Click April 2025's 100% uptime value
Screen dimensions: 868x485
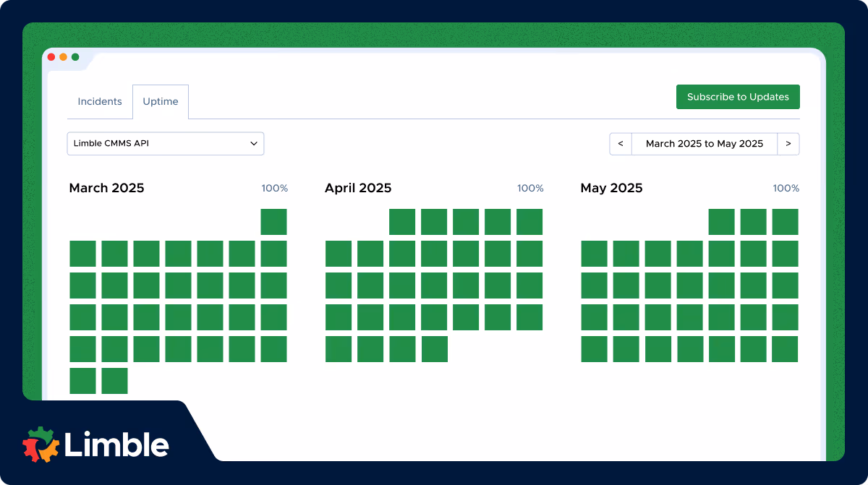pos(530,188)
